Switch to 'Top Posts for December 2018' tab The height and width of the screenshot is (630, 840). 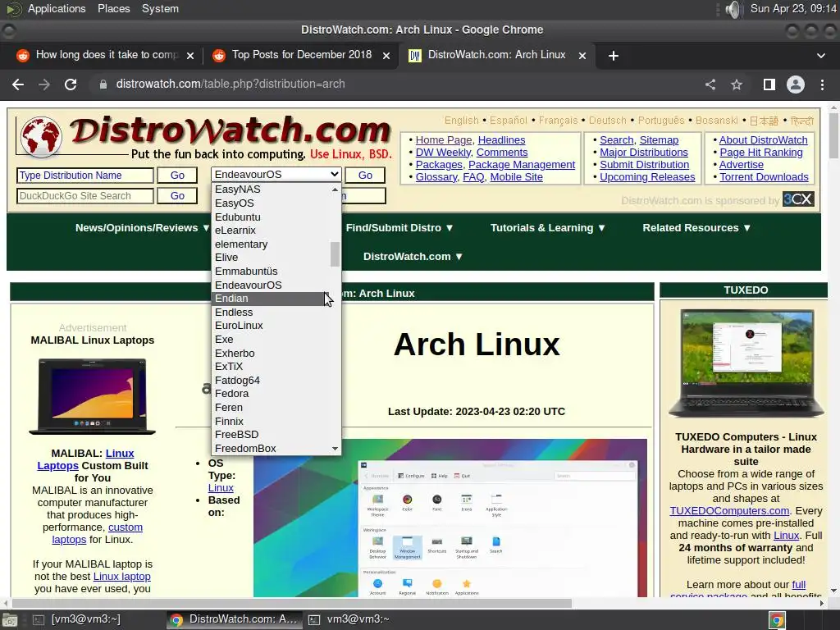tap(302, 55)
